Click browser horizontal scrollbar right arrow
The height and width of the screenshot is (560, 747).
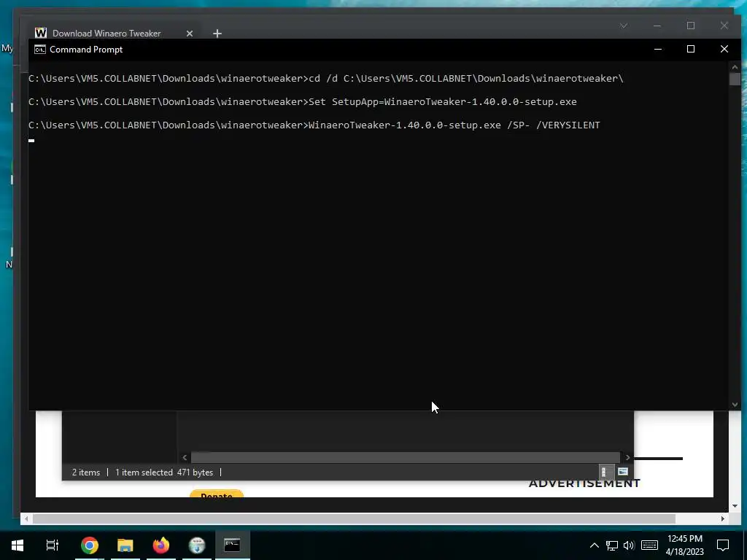pyautogui.click(x=722, y=518)
